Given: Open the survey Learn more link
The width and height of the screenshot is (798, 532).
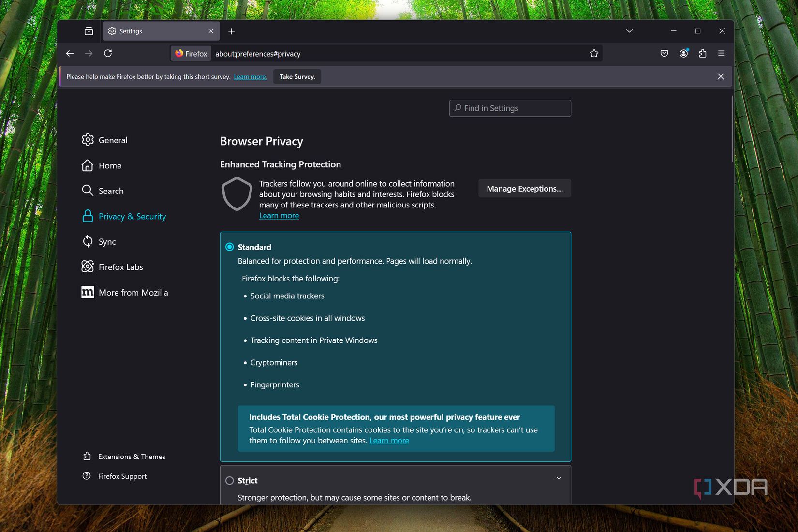Looking at the screenshot, I should (x=250, y=77).
